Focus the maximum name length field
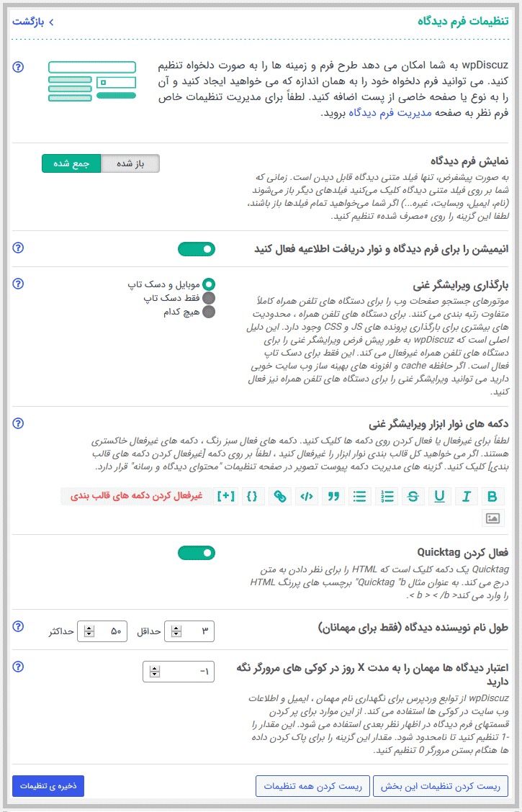This screenshot has height=812, width=522. tap(102, 631)
